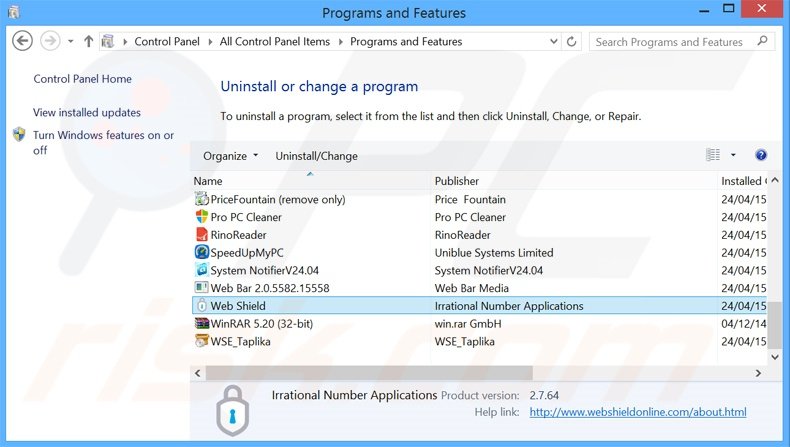Expand chevron after All Control Panel Items
The image size is (790, 447).
[341, 42]
